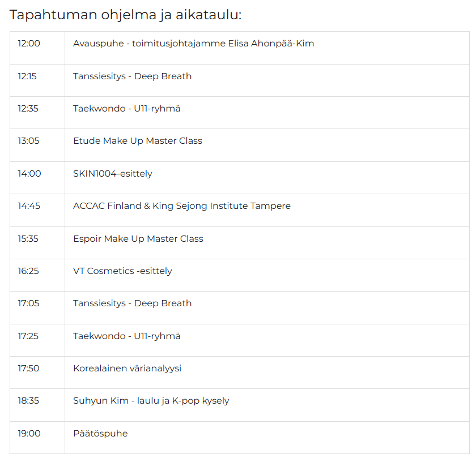The width and height of the screenshot is (476, 458).
Task: Click the Korealainen värianalyysi entry
Action: point(127,369)
